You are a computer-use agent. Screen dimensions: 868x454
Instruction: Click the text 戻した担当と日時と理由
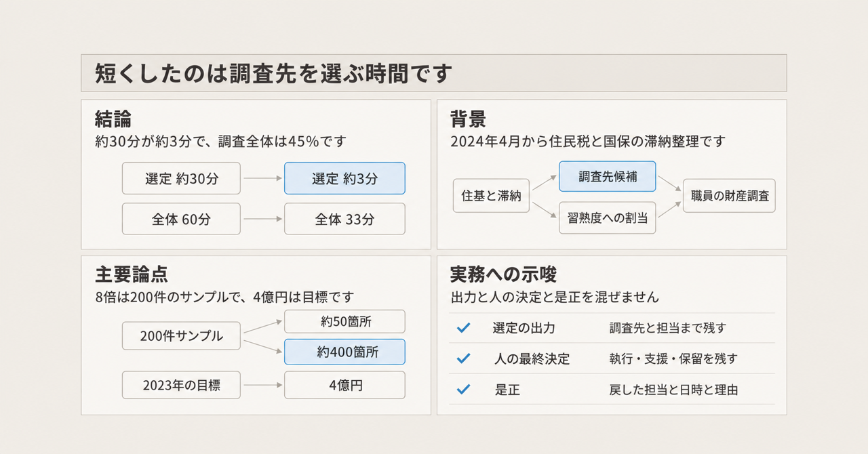[x=673, y=390]
